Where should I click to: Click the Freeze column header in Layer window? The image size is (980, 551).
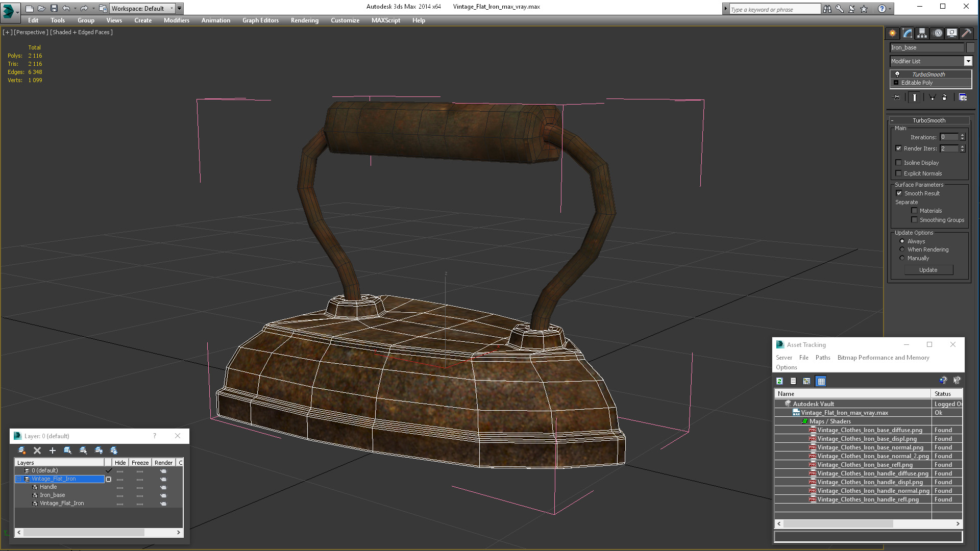(x=140, y=463)
